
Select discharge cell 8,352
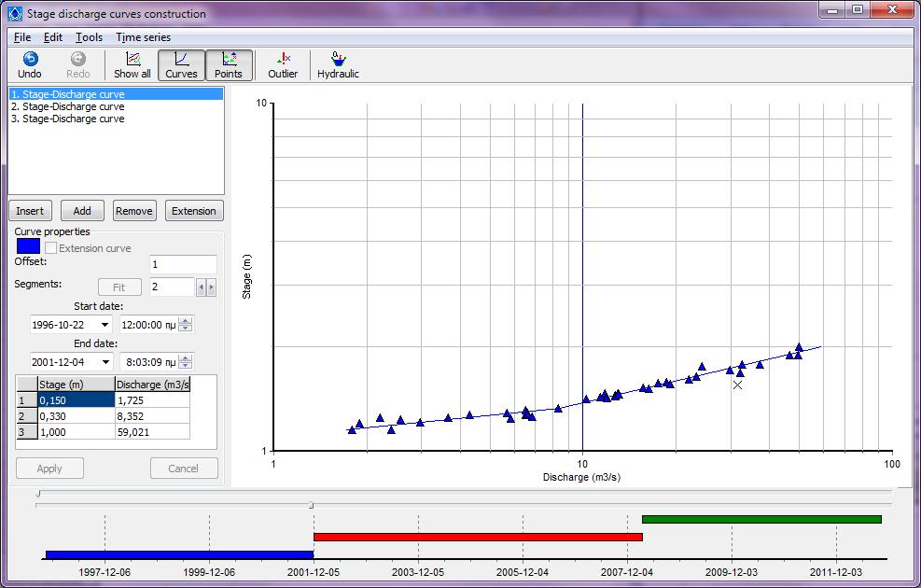coord(153,416)
